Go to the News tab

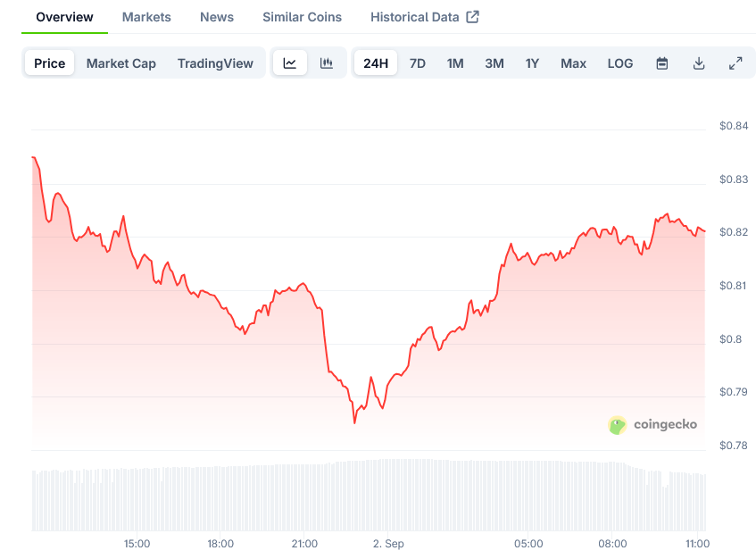(217, 17)
